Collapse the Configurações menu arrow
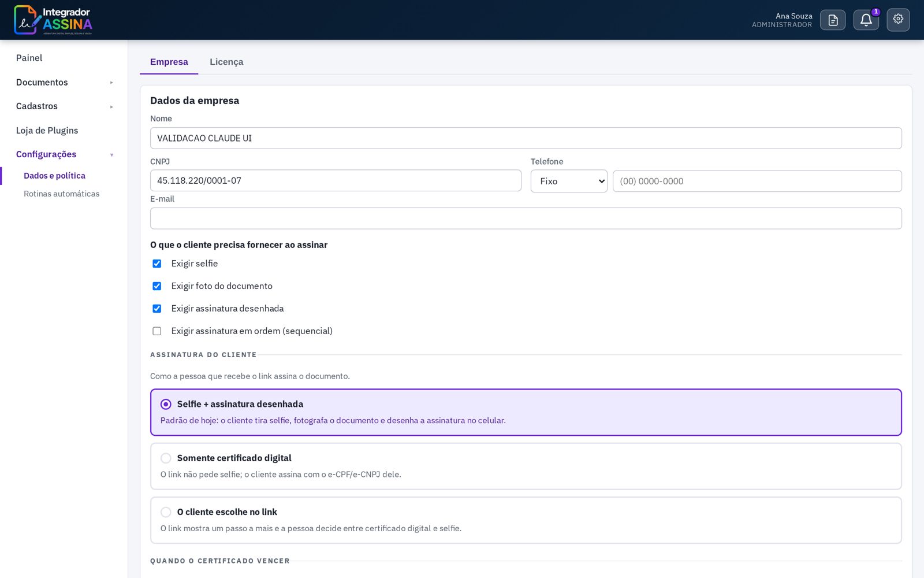This screenshot has height=578, width=924. click(x=111, y=155)
